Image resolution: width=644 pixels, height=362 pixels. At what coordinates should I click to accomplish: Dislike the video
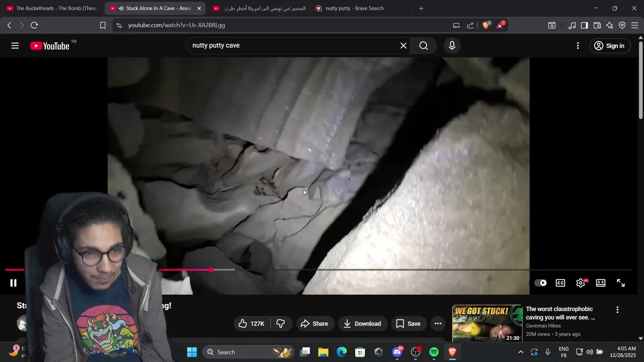coord(281,324)
